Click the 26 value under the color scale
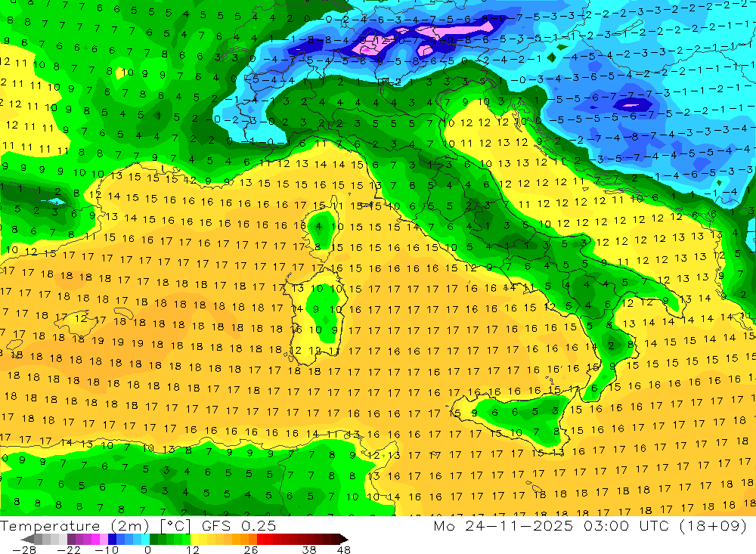The image size is (756, 554). [251, 550]
